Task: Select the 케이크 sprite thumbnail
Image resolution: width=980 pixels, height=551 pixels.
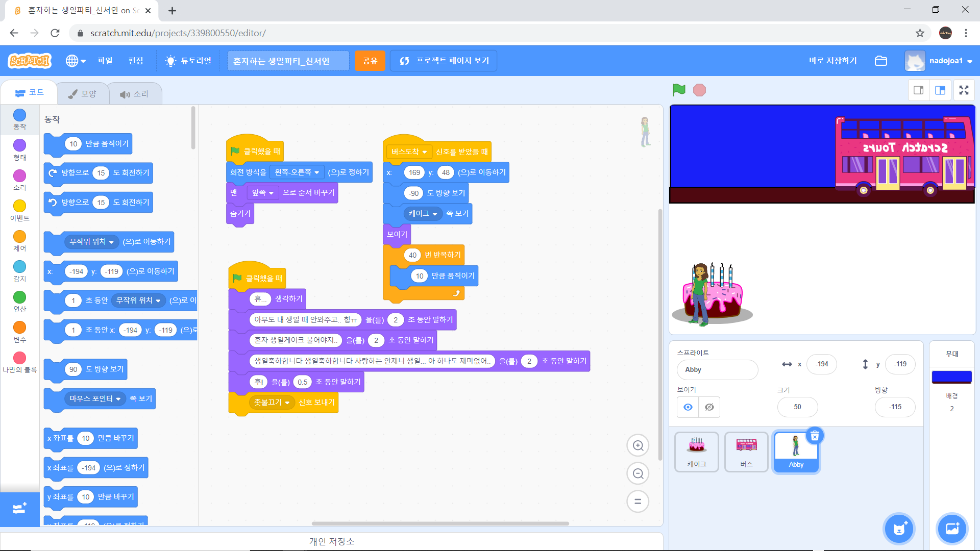Action: click(697, 452)
